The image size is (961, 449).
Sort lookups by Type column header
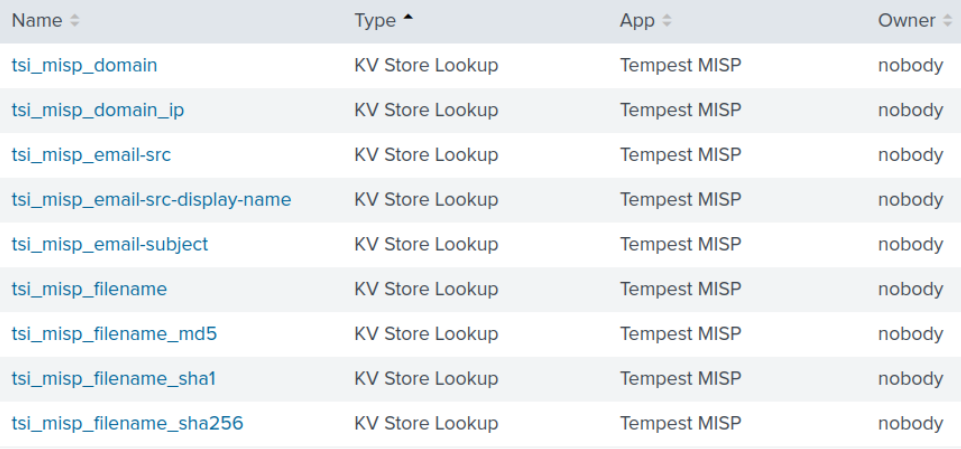click(375, 21)
